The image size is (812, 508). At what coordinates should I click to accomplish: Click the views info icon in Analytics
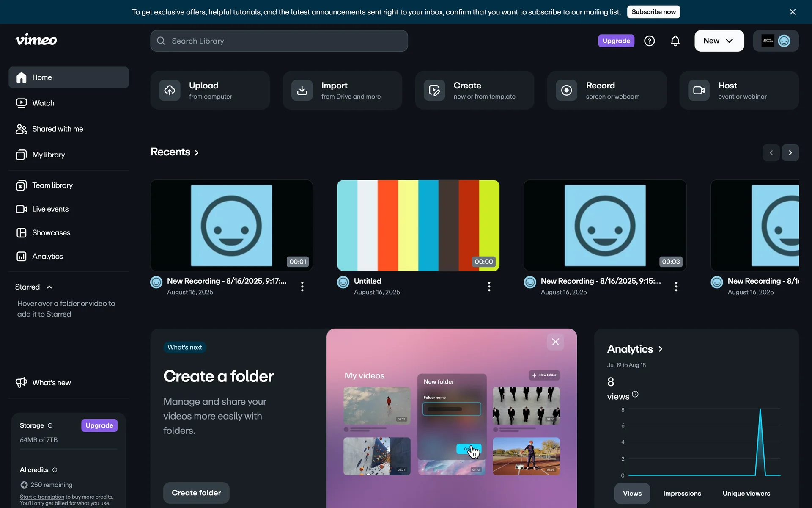[635, 395]
